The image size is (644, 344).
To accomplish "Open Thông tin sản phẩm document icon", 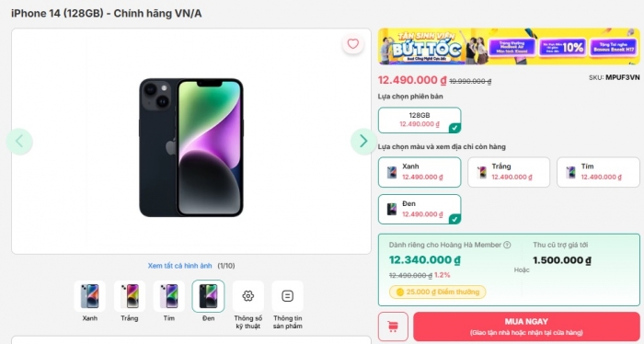I will 287,296.
